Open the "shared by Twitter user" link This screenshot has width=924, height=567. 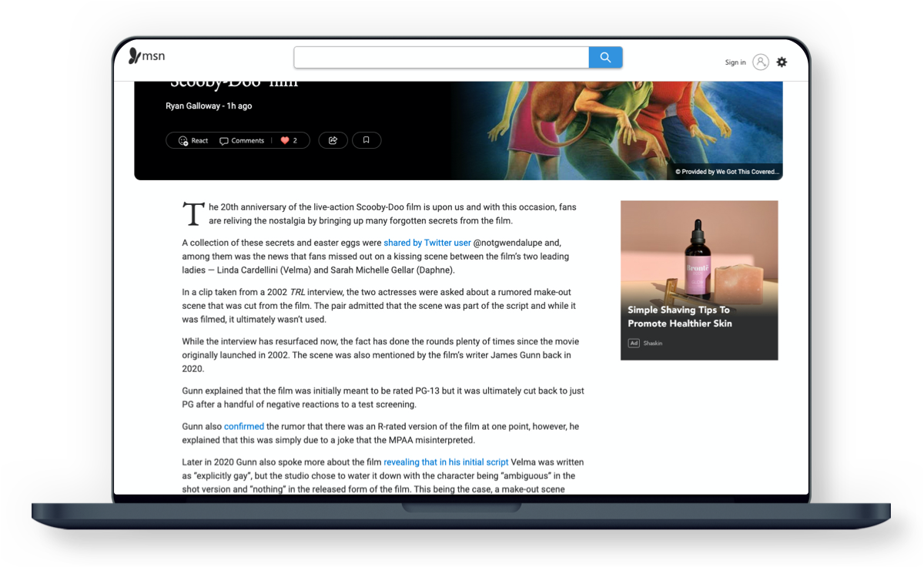click(x=427, y=243)
